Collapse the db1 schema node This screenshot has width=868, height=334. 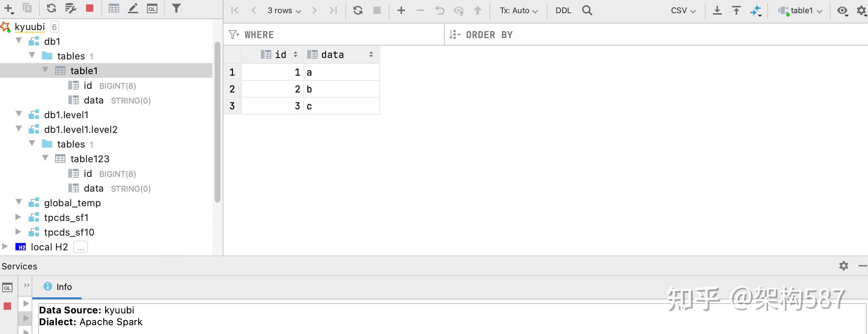click(19, 40)
